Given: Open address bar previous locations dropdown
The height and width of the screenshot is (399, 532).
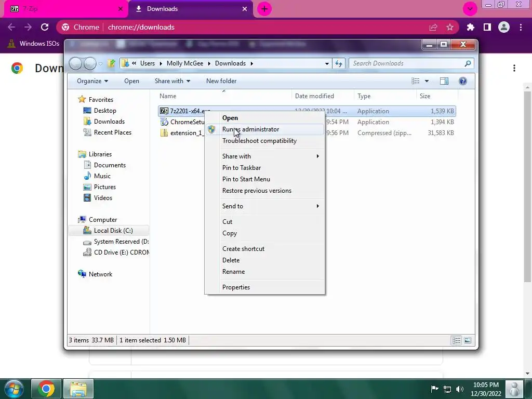Looking at the screenshot, I should pos(327,63).
